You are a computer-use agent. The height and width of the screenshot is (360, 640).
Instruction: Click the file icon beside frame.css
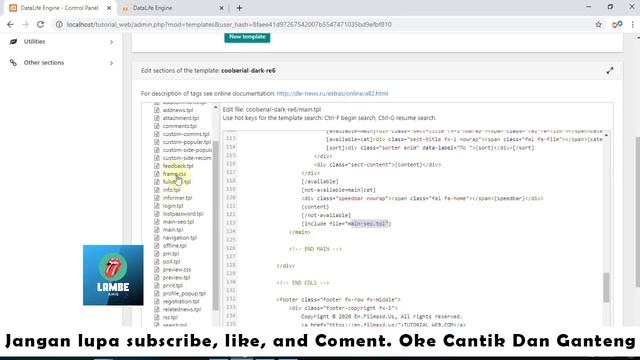tap(157, 174)
